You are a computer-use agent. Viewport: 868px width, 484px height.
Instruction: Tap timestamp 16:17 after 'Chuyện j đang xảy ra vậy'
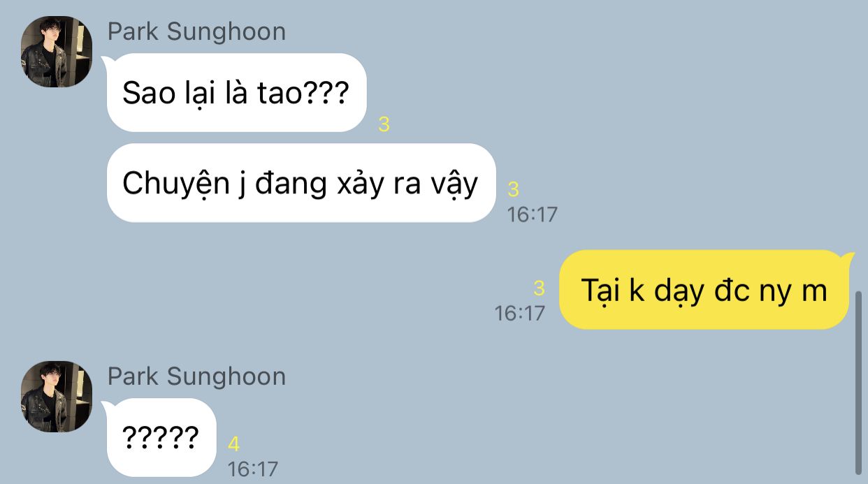(x=533, y=214)
